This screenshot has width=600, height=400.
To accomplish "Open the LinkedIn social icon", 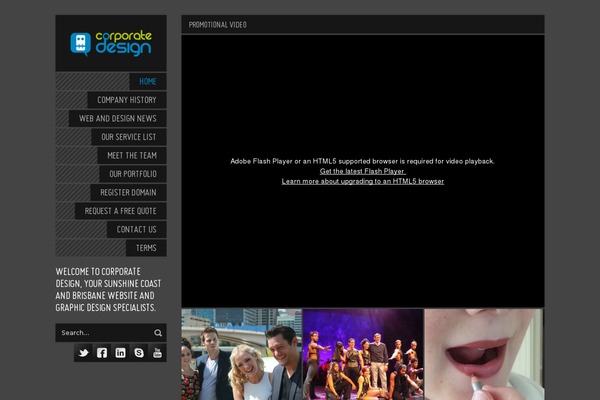I will click(120, 353).
